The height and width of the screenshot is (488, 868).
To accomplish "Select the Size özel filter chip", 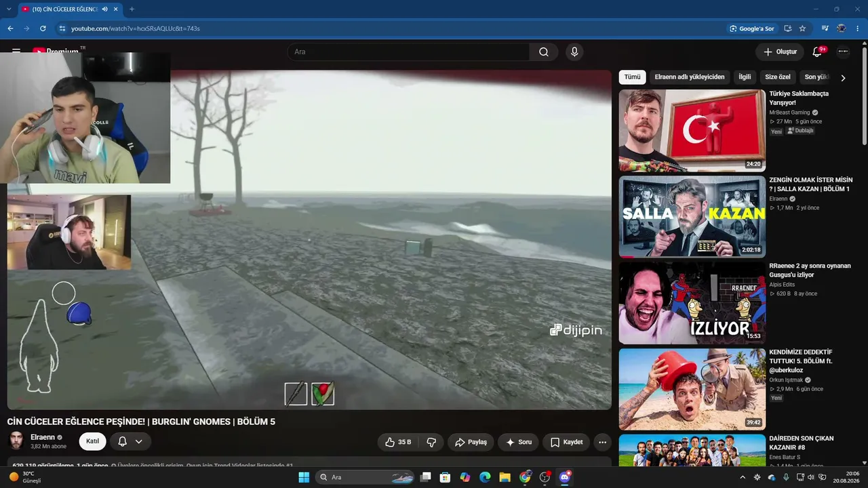I will pos(778,77).
